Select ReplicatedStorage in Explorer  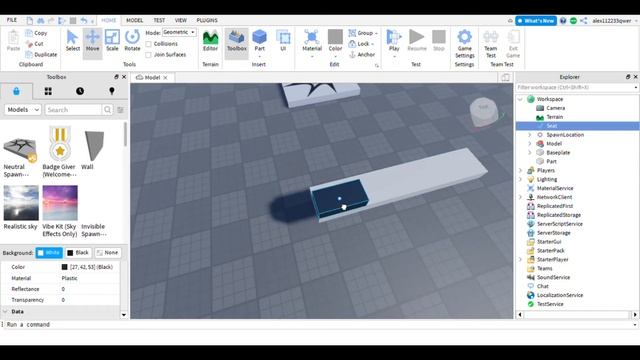[559, 215]
